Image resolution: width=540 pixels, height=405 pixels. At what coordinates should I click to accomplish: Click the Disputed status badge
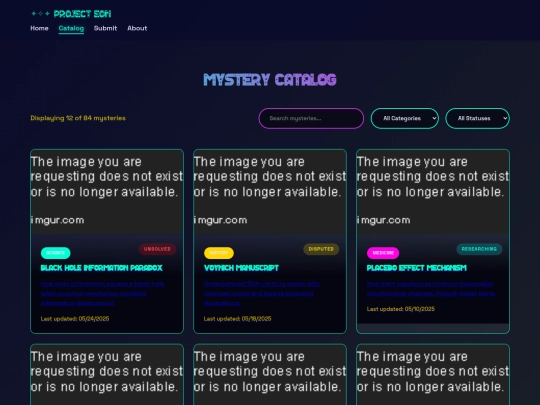coord(321,249)
